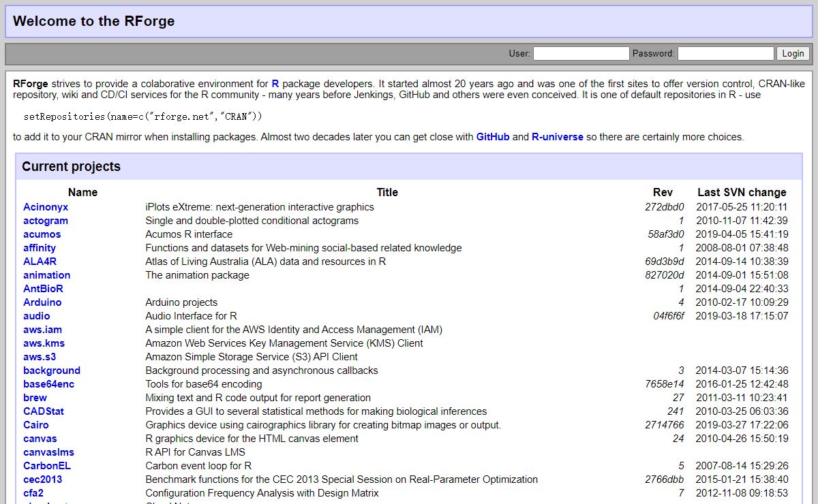Open the Arduino project link
The image size is (818, 504).
[42, 302]
